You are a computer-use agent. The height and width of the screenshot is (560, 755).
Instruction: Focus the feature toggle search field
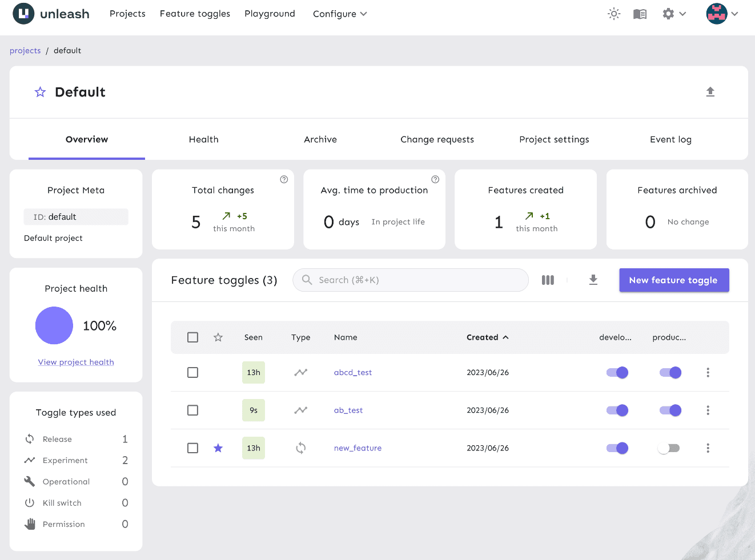[411, 280]
